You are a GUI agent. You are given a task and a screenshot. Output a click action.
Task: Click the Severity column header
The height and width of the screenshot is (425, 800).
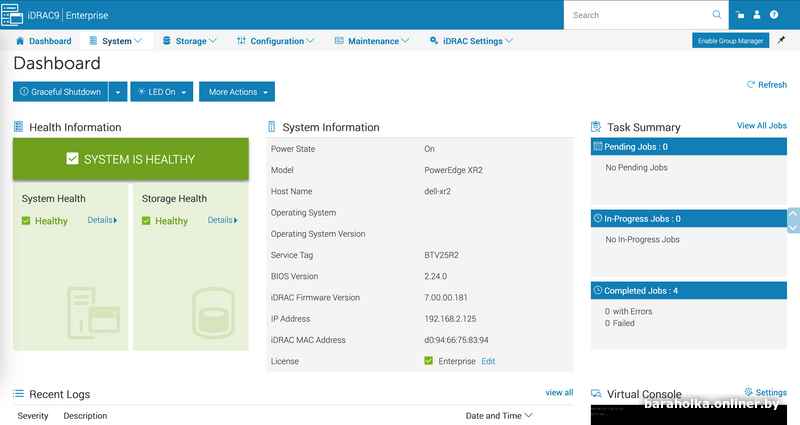(33, 416)
